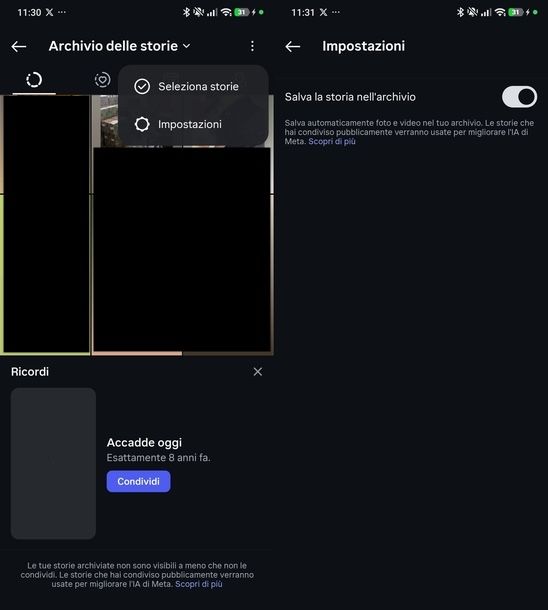Choose Seleziona storie menu entry
The image size is (548, 610).
point(193,86)
